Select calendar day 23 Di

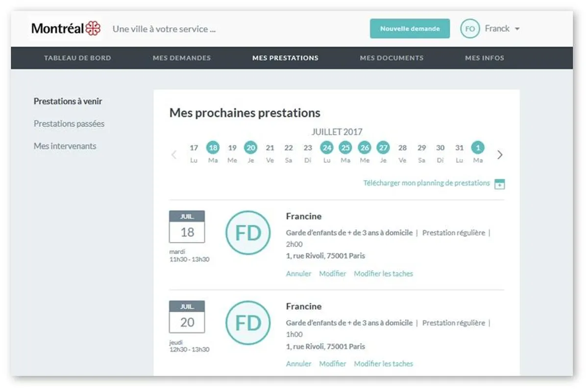[308, 153]
